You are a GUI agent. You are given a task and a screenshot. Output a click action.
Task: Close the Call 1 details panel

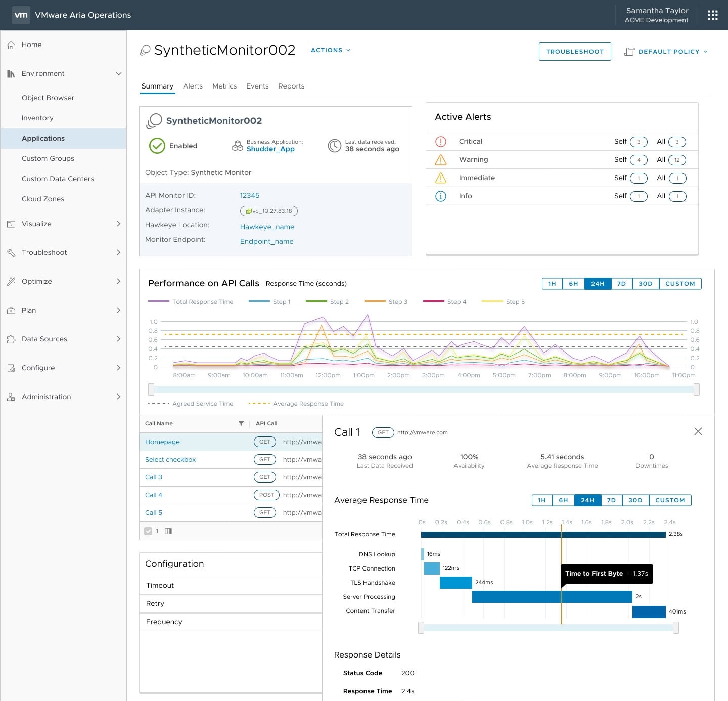tap(698, 431)
